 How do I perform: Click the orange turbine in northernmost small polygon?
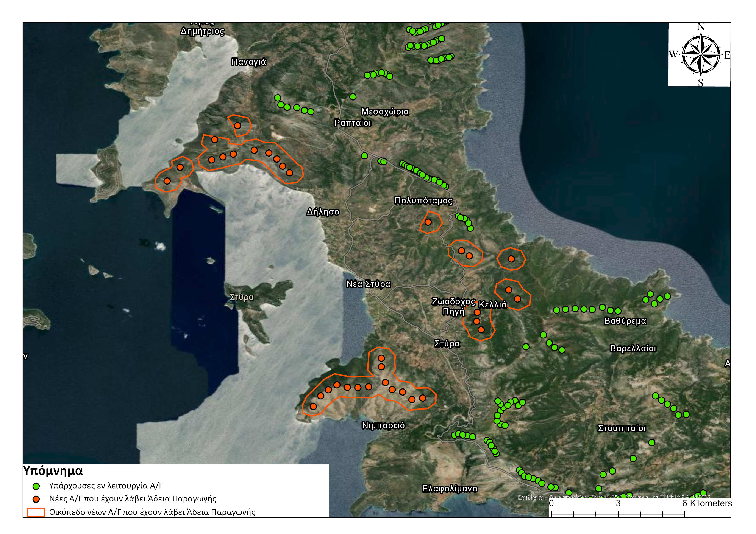[237, 126]
